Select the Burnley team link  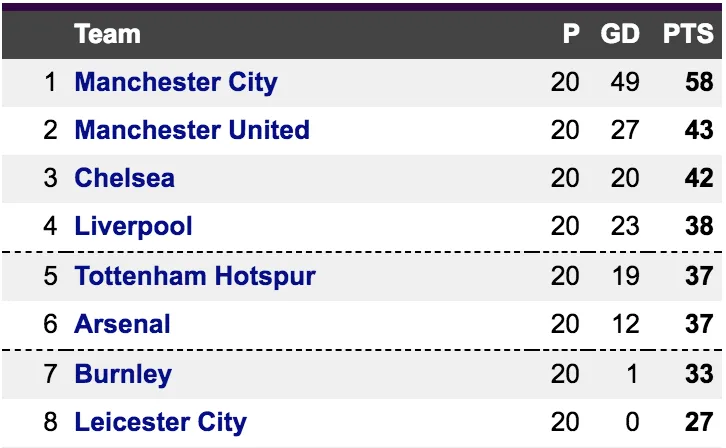click(123, 374)
